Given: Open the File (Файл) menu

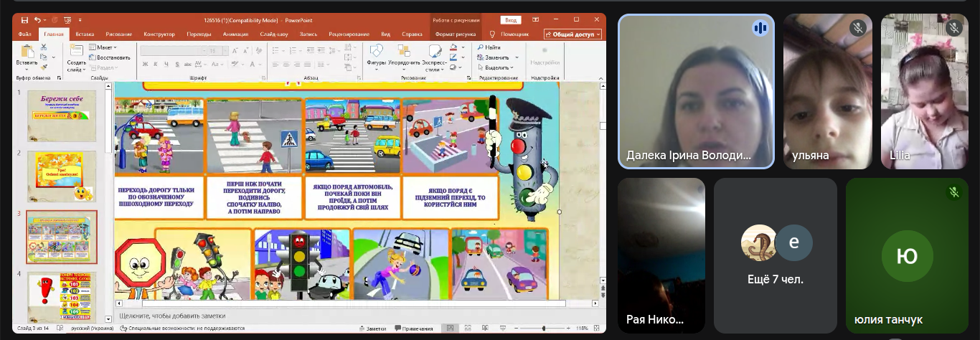Looking at the screenshot, I should click(24, 34).
